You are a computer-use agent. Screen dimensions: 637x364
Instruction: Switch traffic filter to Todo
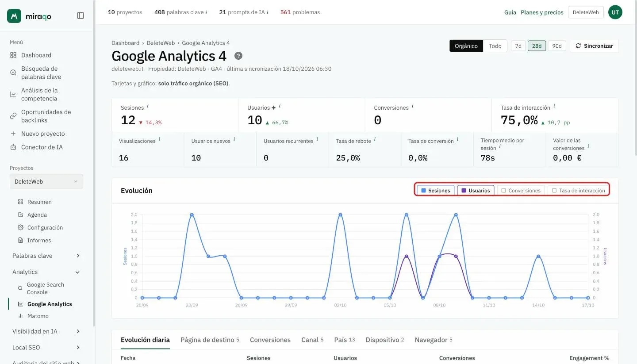[495, 46]
